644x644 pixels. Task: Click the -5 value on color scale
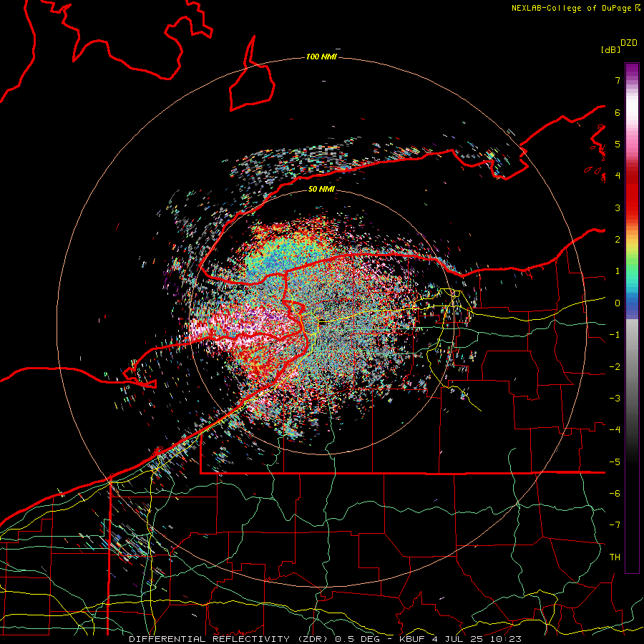coord(615,462)
